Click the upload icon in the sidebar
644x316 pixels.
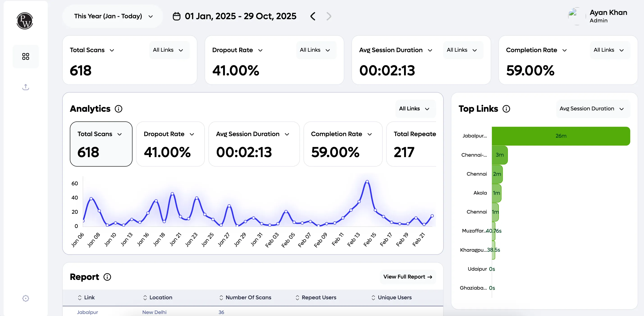point(25,87)
